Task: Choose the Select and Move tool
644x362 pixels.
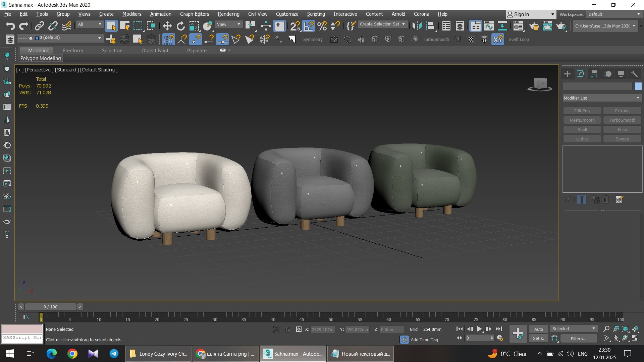Action: pyautogui.click(x=167, y=26)
